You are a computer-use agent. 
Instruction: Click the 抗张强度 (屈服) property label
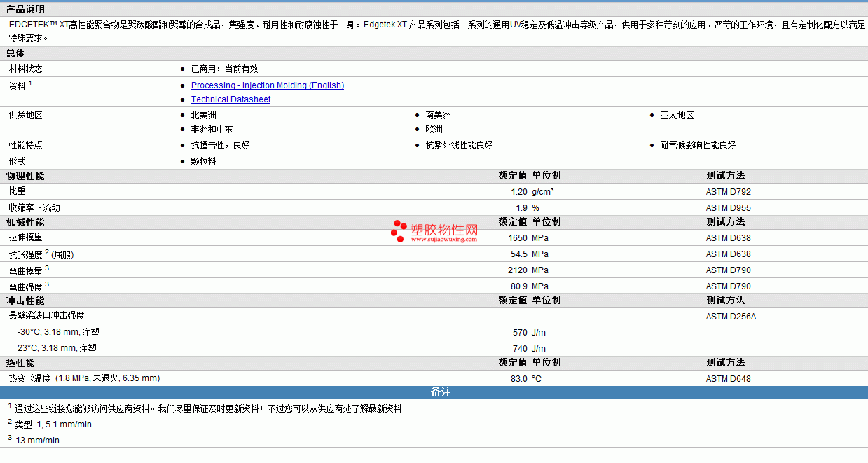coord(41,254)
